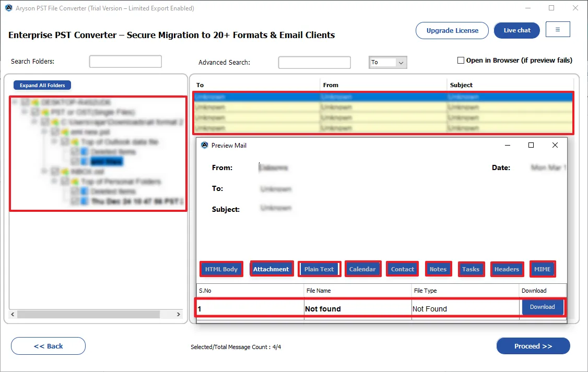Close the Preview Mail window

click(x=555, y=146)
